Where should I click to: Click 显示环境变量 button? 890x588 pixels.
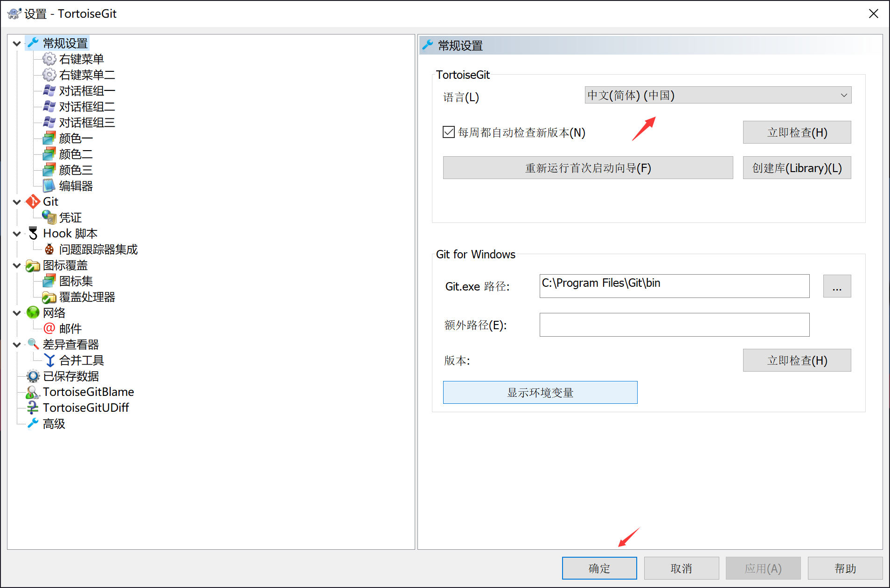[540, 393]
